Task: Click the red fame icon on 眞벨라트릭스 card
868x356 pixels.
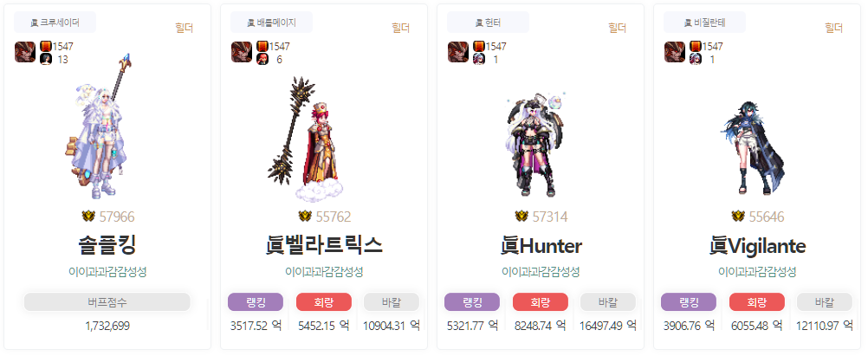Action: click(262, 47)
